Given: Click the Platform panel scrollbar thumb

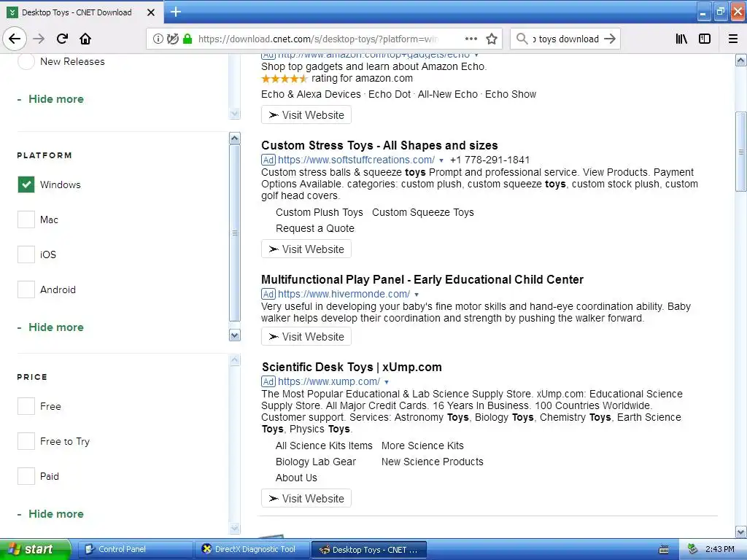Looking at the screenshot, I should pyautogui.click(x=234, y=233).
